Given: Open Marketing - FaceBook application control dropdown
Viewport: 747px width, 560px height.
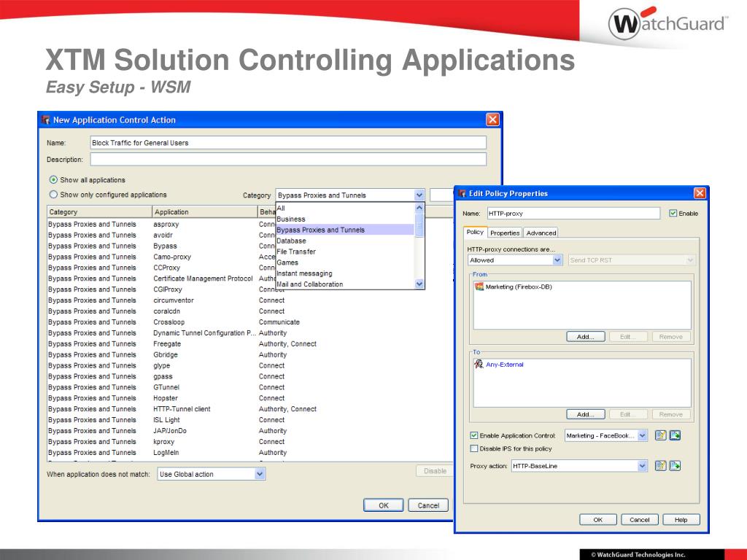Looking at the screenshot, I should click(x=642, y=435).
